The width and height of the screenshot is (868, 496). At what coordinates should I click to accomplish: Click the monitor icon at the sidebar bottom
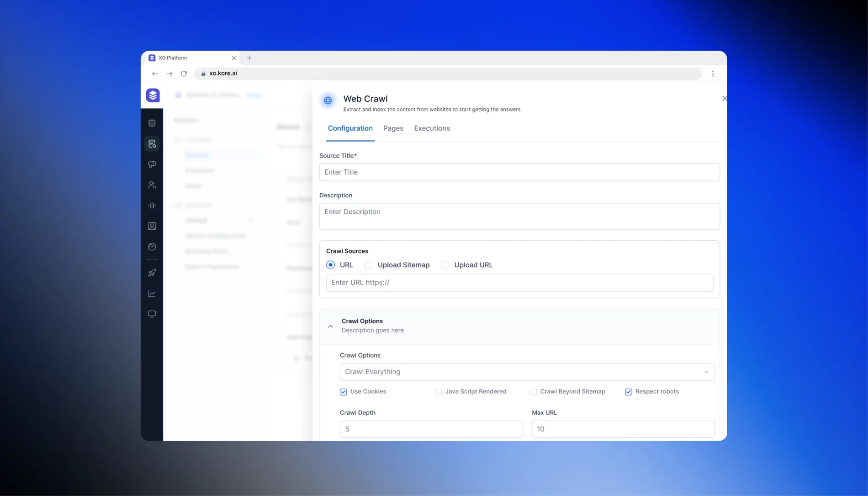point(152,314)
